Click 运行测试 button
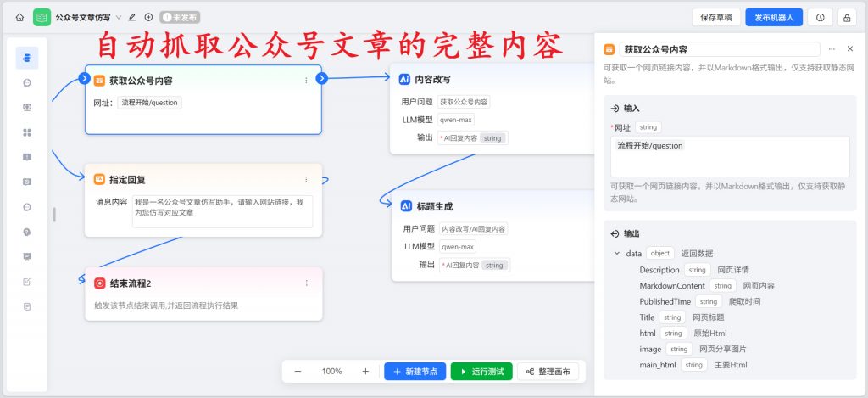 click(x=481, y=372)
